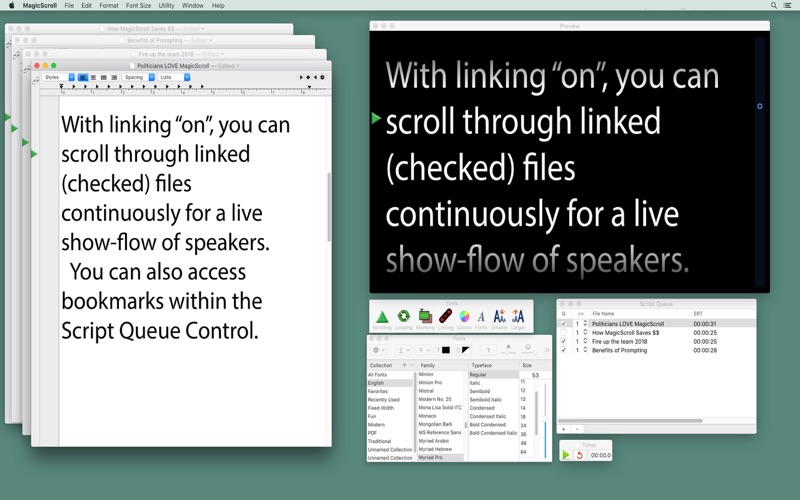Open the Fonts tool in Tools panel
Screen dimensions: 800x500
[481, 317]
